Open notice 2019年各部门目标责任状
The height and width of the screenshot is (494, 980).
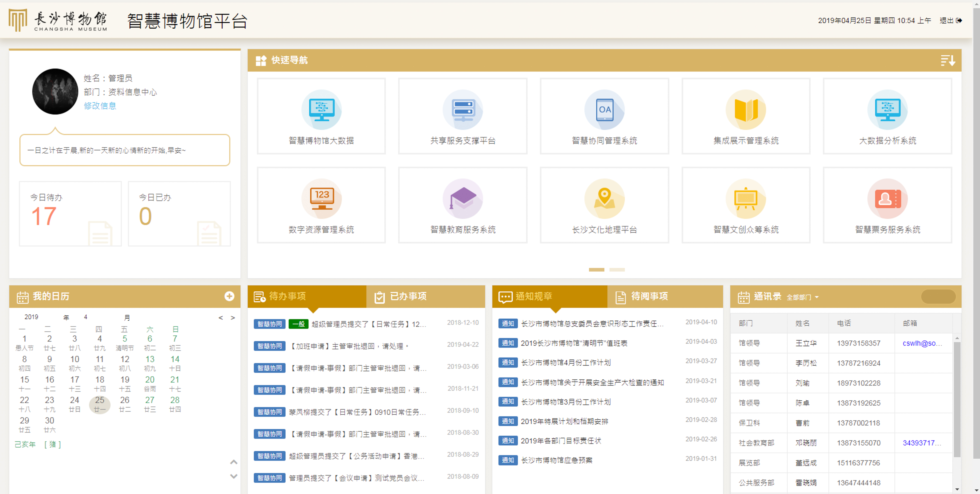tap(561, 441)
